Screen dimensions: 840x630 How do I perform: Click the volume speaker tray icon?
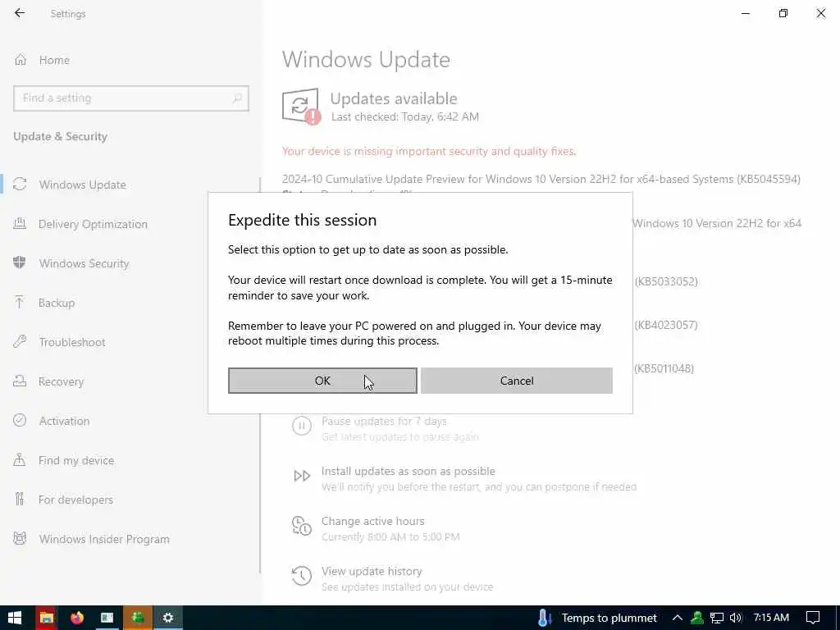[736, 618]
